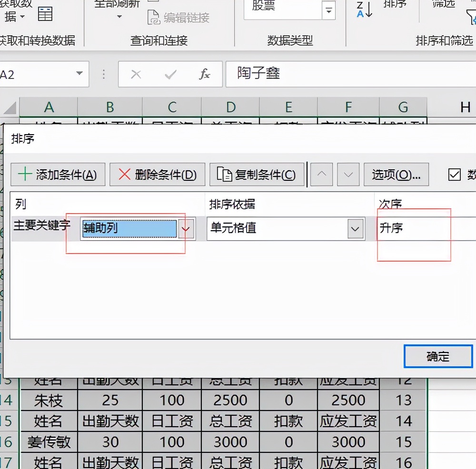The width and height of the screenshot is (476, 469).
Task: Click the formula bar confirm checkmark icon
Action: click(x=170, y=74)
